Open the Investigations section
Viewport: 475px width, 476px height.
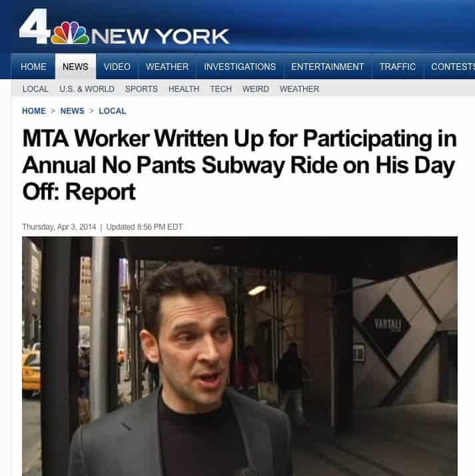(x=240, y=67)
